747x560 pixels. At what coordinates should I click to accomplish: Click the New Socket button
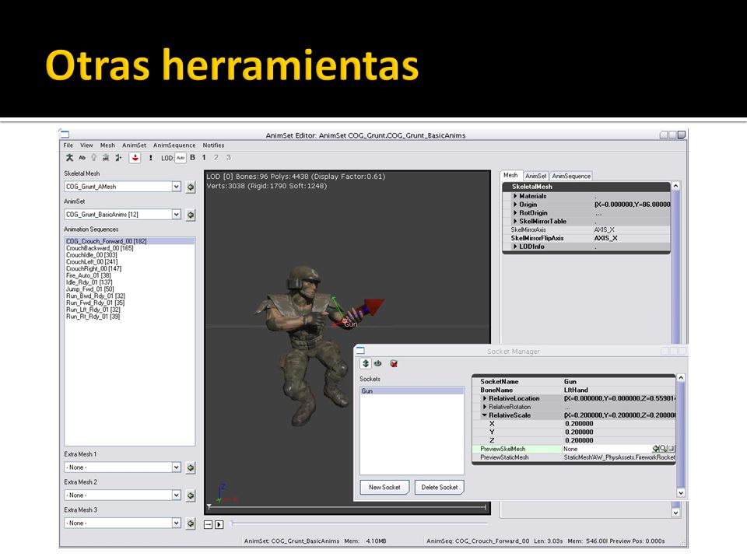[x=384, y=487]
